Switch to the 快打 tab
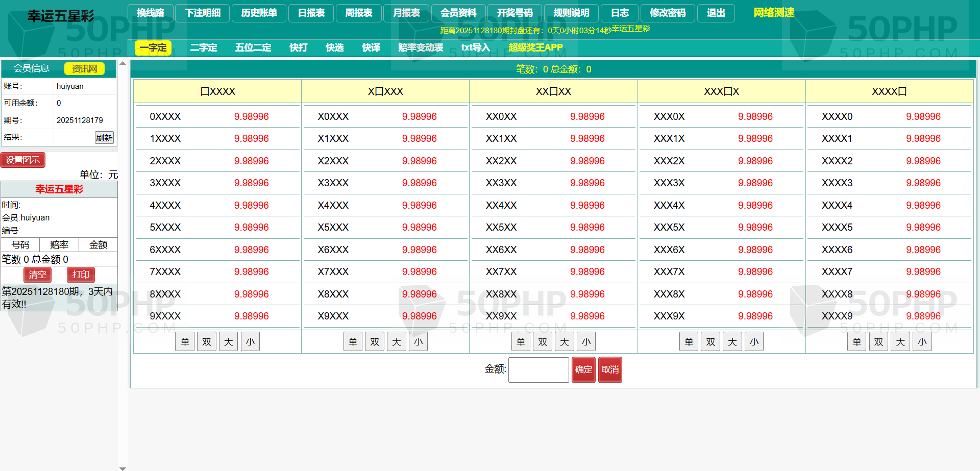 point(298,48)
